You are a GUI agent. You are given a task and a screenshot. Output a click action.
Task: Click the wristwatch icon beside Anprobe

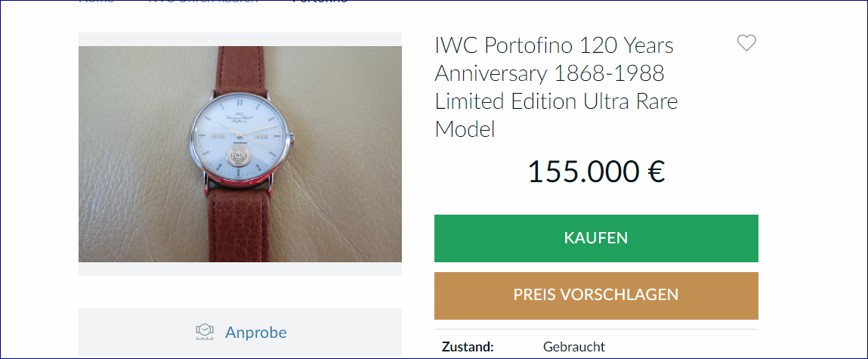(x=205, y=332)
